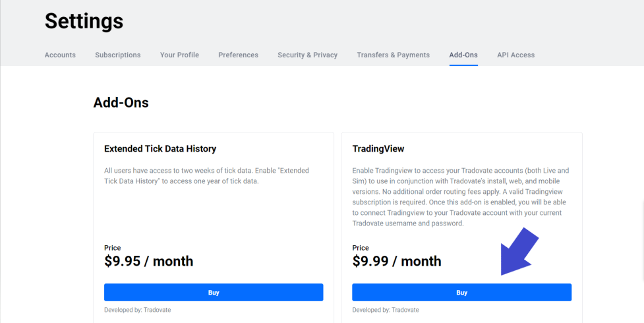Click the Extended Tick Data History title
The width and height of the screenshot is (644, 323).
coord(160,149)
